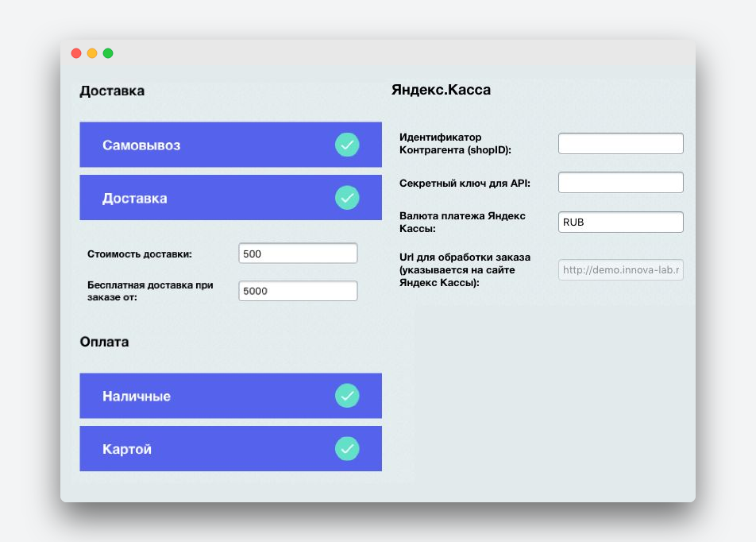Toggle the Картой checkmark icon

click(347, 449)
